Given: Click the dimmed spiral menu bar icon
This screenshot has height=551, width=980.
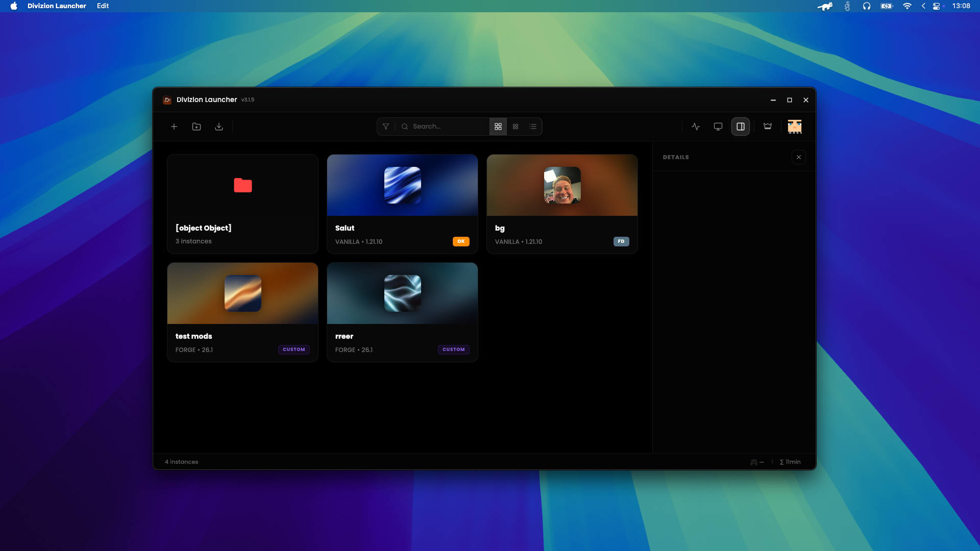Looking at the screenshot, I should click(847, 6).
